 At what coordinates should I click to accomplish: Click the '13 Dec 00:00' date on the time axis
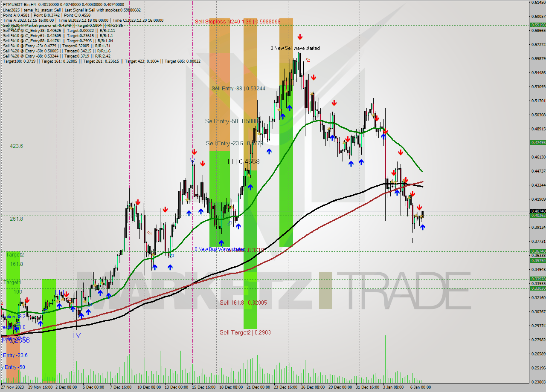tap(176, 387)
